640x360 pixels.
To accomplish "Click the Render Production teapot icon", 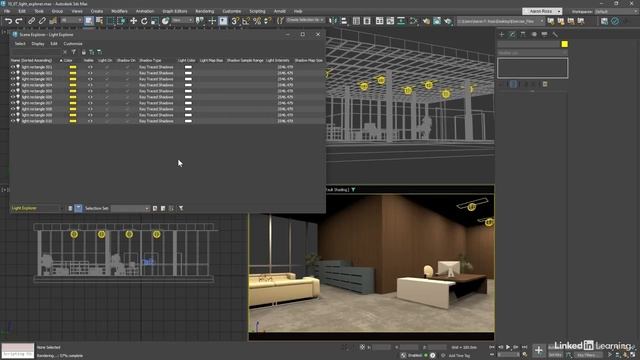I will (x=448, y=21).
